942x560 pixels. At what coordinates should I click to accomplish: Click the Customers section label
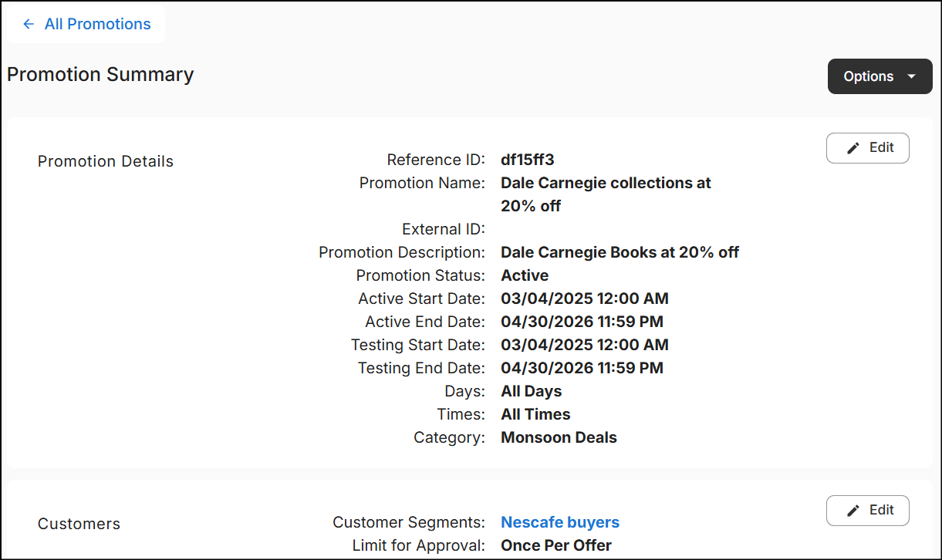pos(79,524)
